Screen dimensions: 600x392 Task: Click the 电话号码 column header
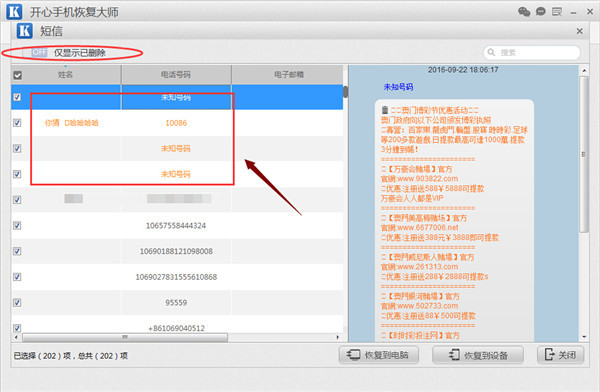176,75
